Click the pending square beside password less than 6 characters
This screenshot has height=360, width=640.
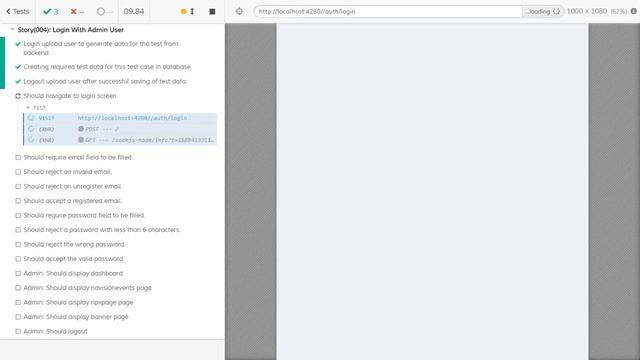(18, 230)
